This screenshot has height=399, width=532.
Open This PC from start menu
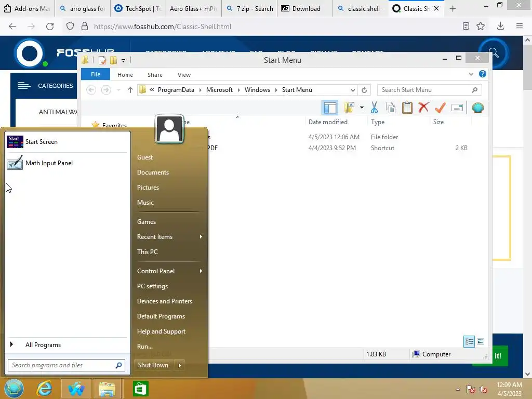click(x=147, y=252)
